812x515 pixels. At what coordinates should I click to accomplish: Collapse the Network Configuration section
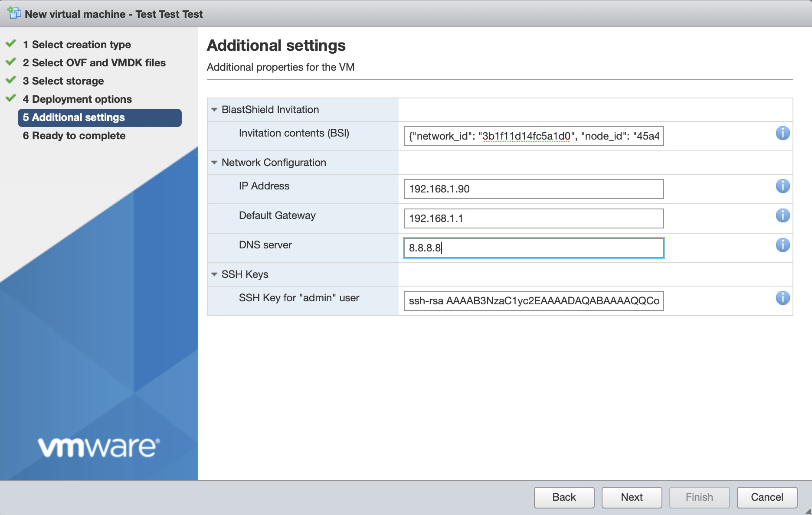click(214, 163)
